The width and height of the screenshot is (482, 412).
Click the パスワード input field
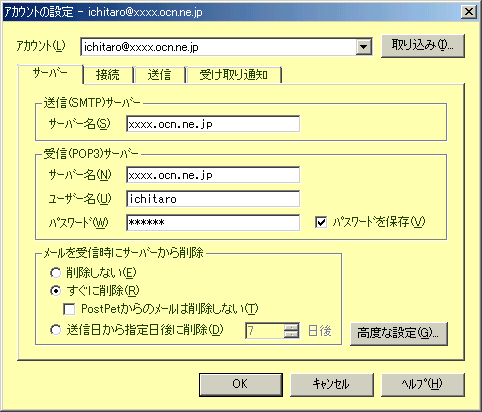213,223
